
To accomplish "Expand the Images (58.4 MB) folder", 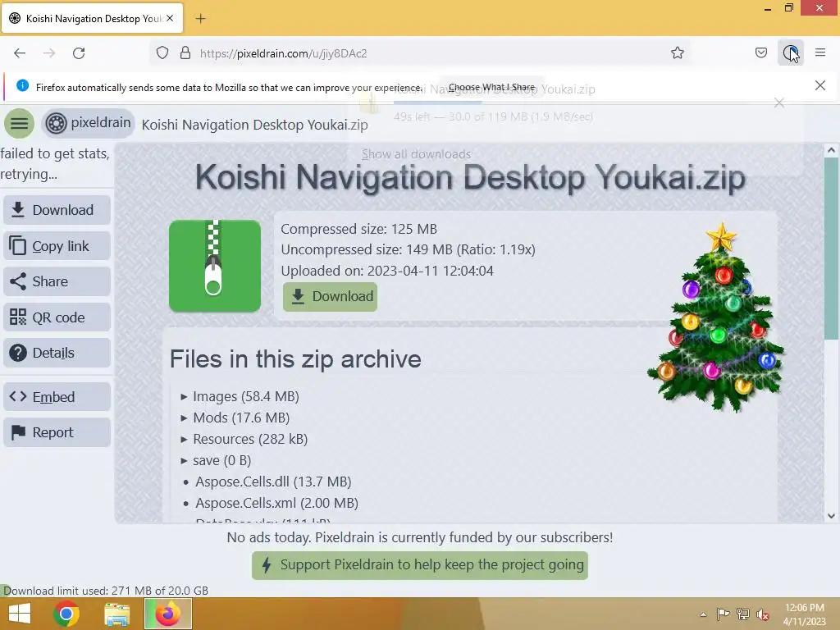I will tap(240, 396).
